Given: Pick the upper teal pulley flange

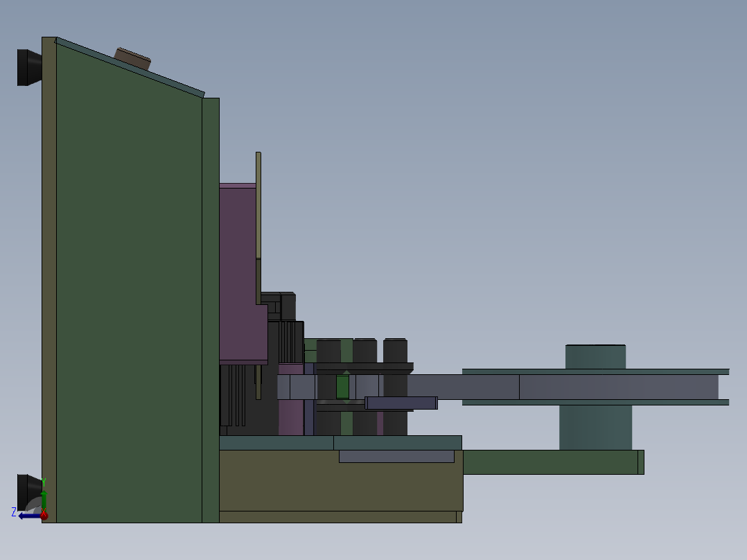Looking at the screenshot, I should [x=595, y=371].
